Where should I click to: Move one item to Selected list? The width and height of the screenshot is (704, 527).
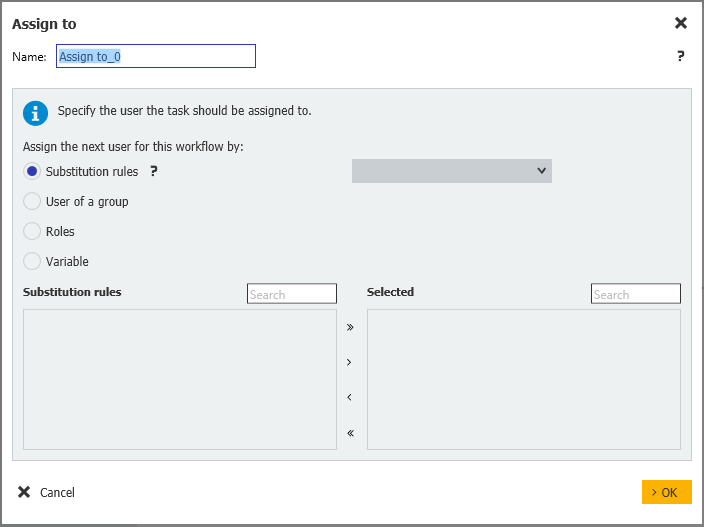pyautogui.click(x=350, y=362)
